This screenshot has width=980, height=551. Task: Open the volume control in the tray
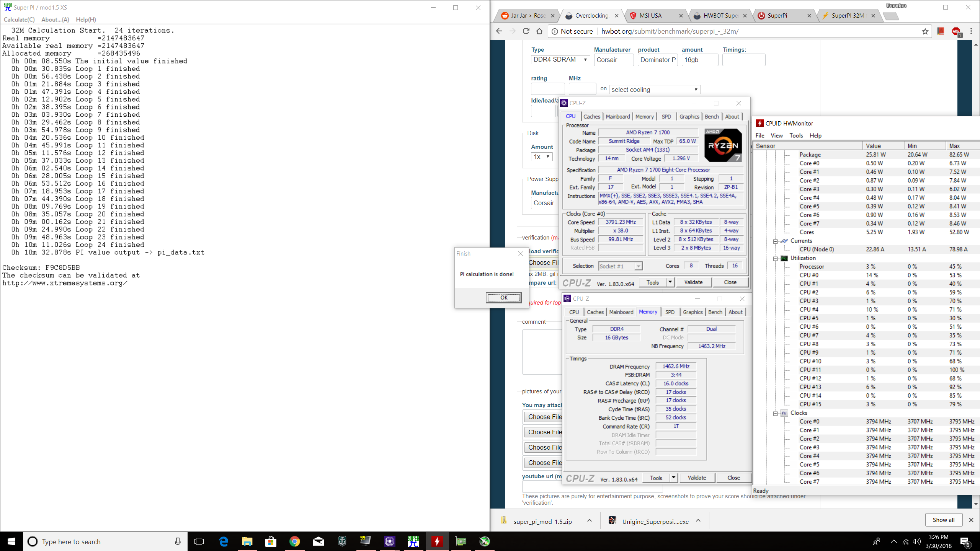click(916, 541)
